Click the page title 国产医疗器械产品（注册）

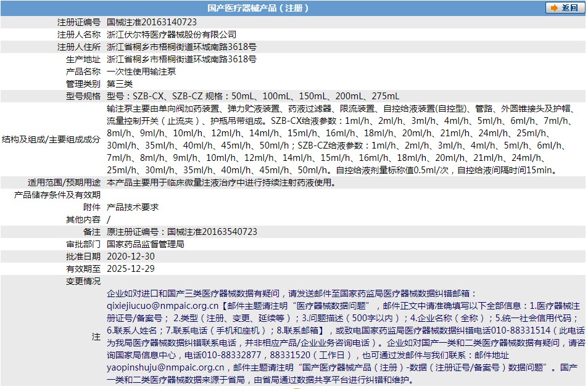click(259, 8)
